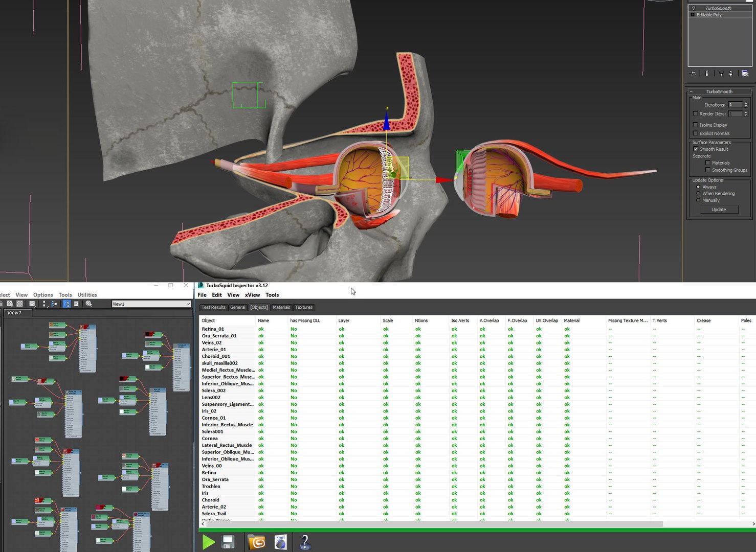Open Options menu in material editor
Screen dimensions: 756x552
pyautogui.click(x=43, y=295)
